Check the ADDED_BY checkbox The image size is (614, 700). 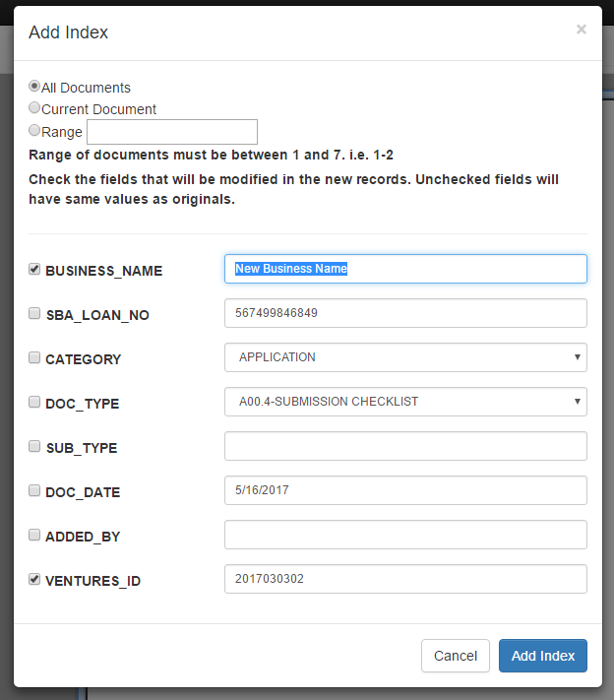point(34,535)
